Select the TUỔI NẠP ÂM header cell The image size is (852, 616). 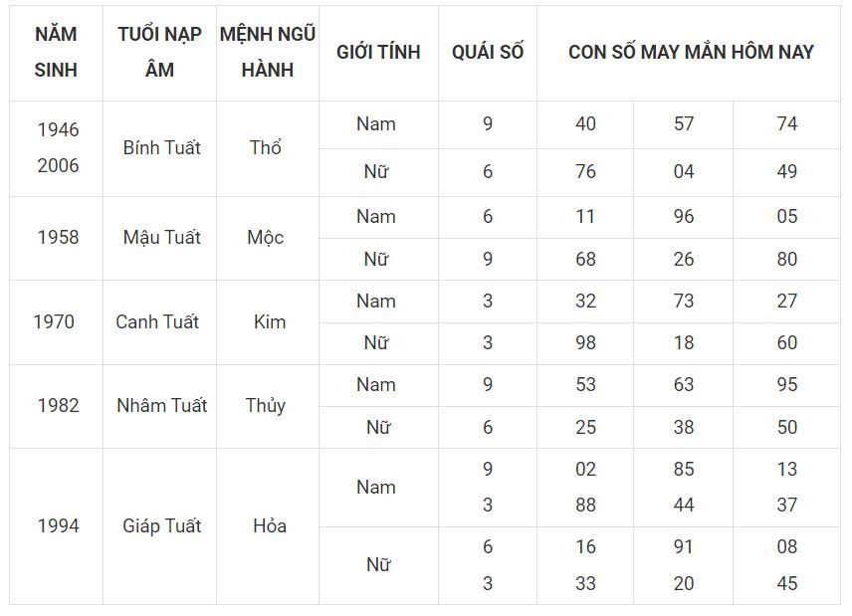click(159, 53)
